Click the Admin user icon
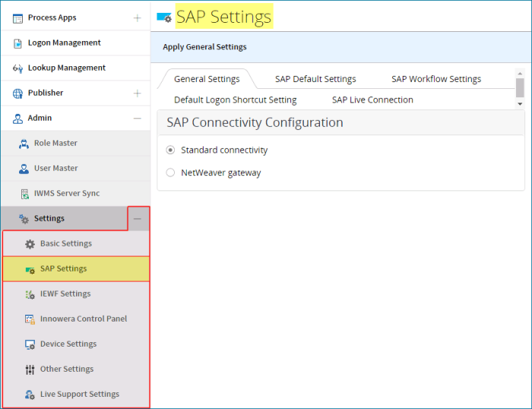 click(x=17, y=119)
